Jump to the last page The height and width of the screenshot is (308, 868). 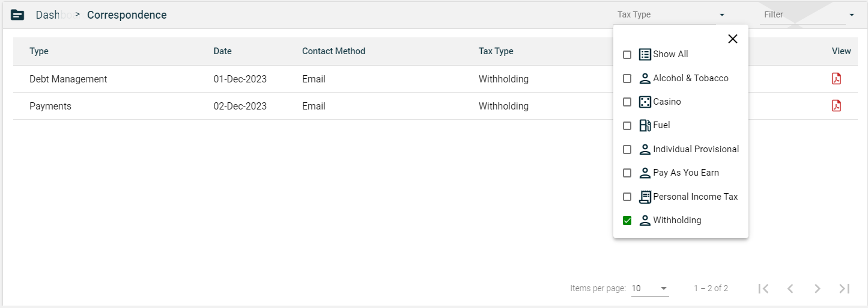tap(845, 289)
